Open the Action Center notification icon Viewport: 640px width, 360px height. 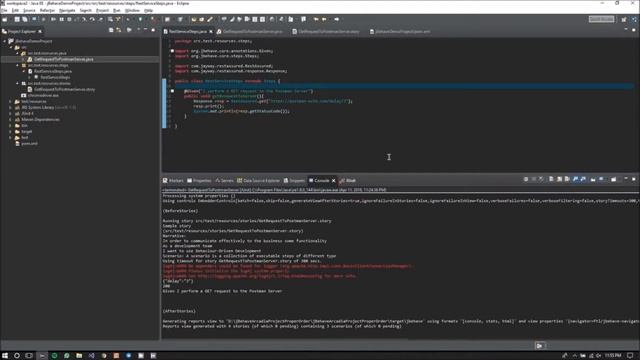click(631, 356)
